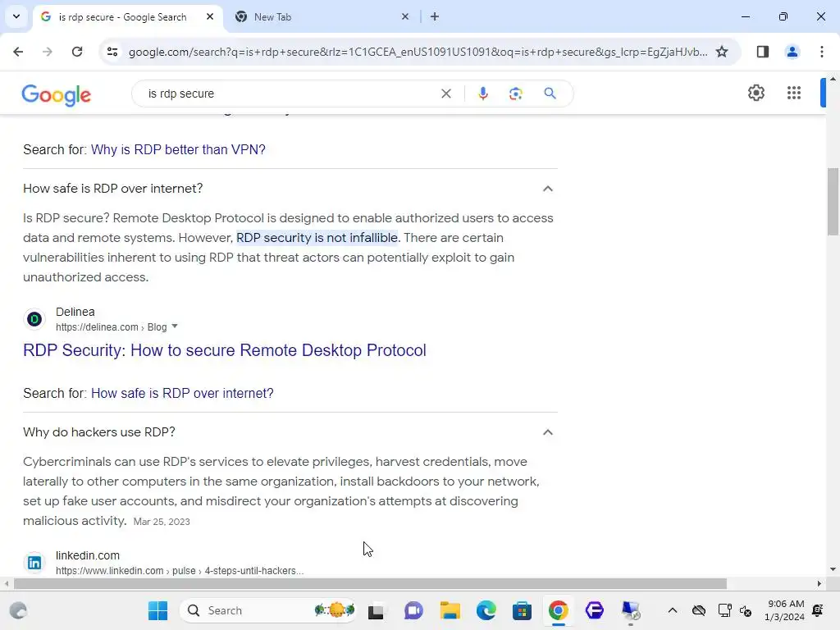This screenshot has width=840, height=630.
Task: Open the linkedin.com result URL
Action: (x=180, y=571)
